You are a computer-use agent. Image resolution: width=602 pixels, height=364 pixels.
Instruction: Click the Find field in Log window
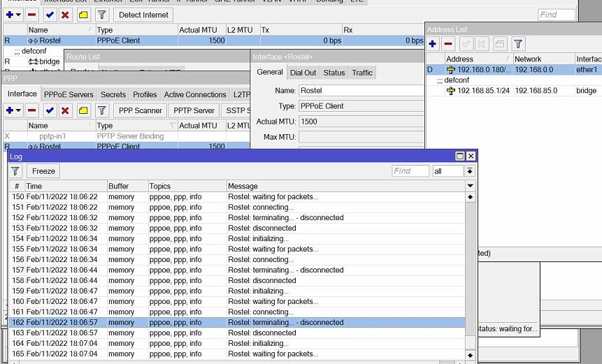pyautogui.click(x=410, y=171)
